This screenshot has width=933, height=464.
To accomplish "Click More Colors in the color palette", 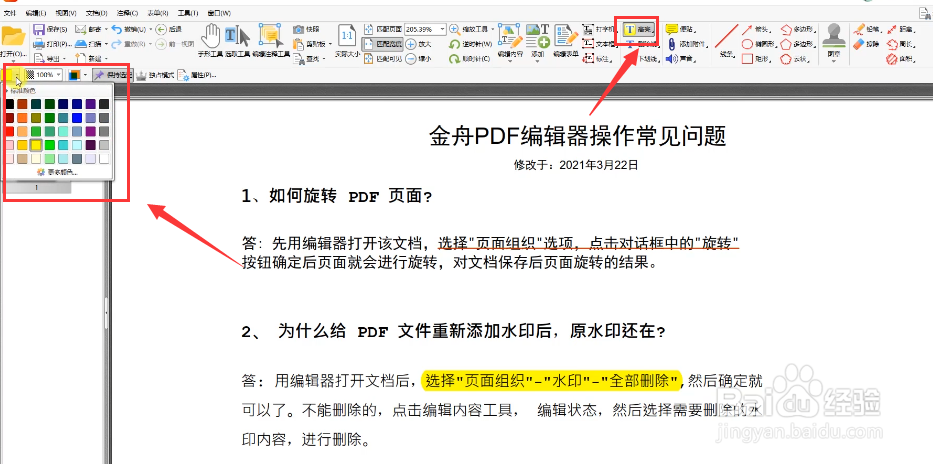I will click(x=57, y=172).
